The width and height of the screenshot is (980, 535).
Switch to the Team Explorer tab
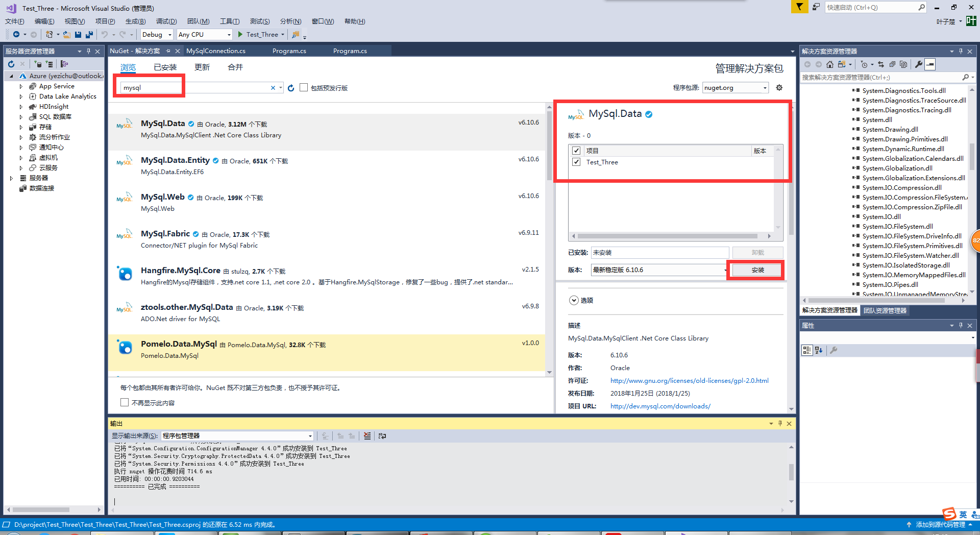click(885, 310)
